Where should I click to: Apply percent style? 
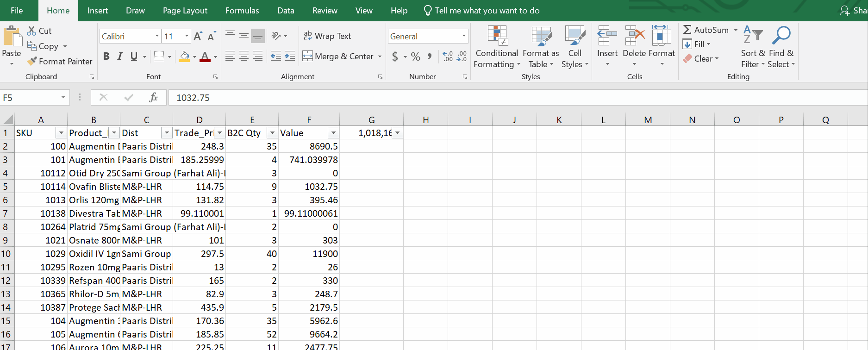(416, 56)
